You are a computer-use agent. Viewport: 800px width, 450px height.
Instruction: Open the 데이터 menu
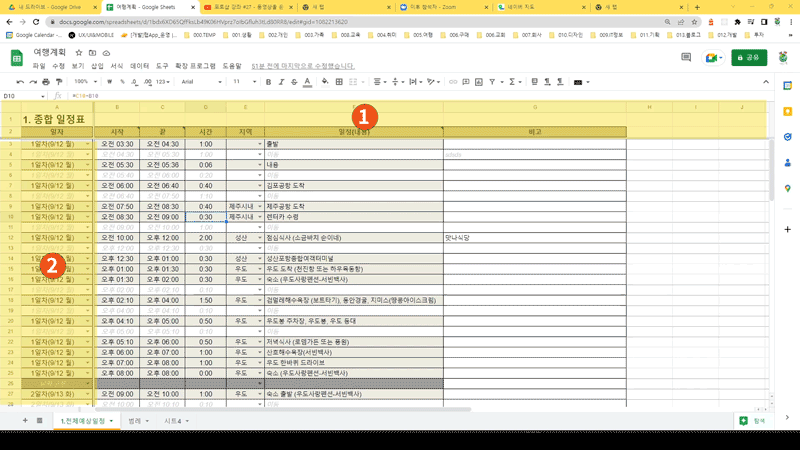140,66
